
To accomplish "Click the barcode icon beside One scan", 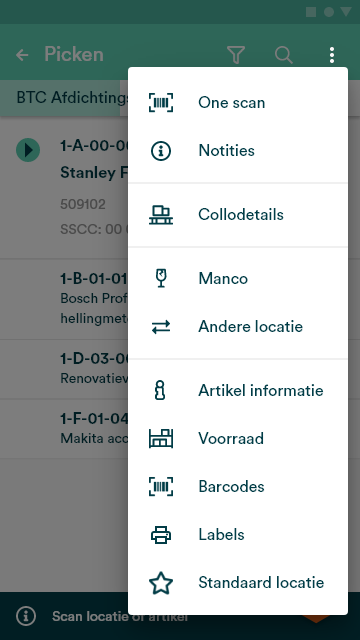I will (x=161, y=102).
